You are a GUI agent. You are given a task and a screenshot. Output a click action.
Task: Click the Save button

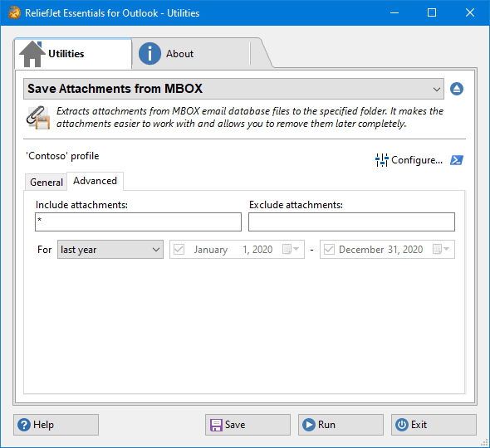click(247, 425)
